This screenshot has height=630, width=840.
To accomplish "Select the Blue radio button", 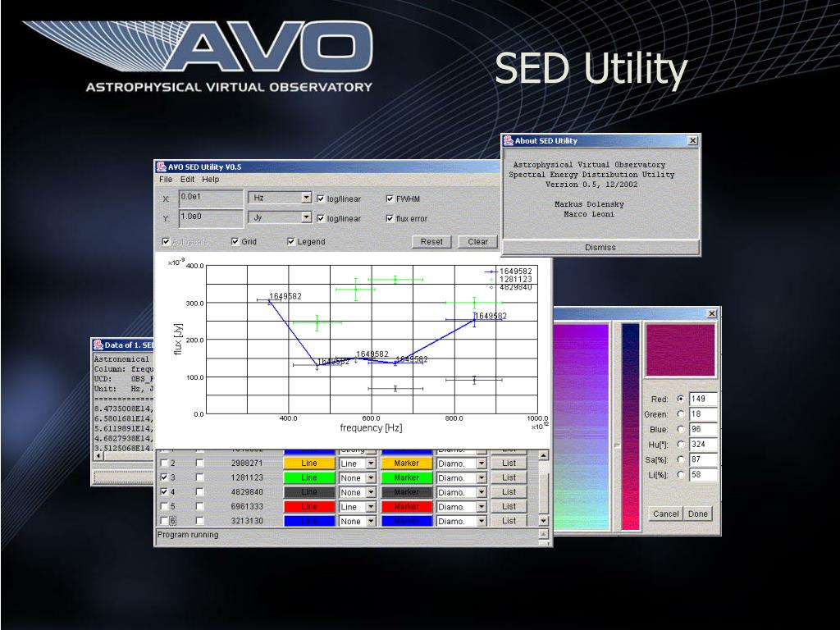I will click(x=681, y=428).
